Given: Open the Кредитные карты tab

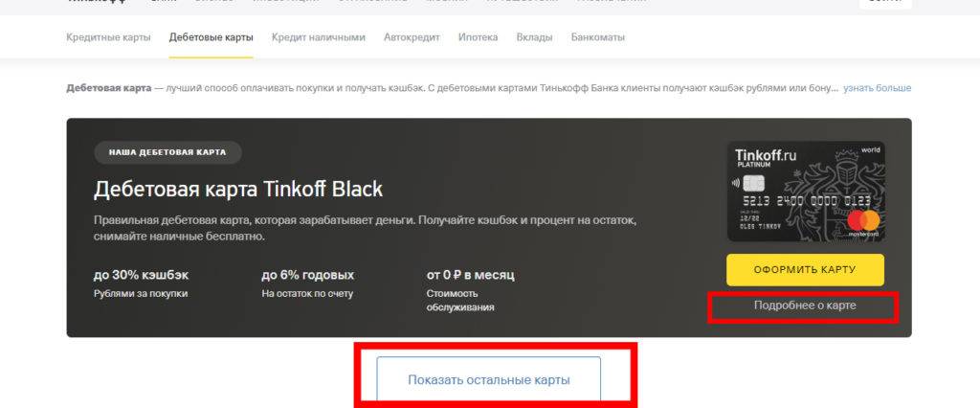Looking at the screenshot, I should pyautogui.click(x=108, y=37).
